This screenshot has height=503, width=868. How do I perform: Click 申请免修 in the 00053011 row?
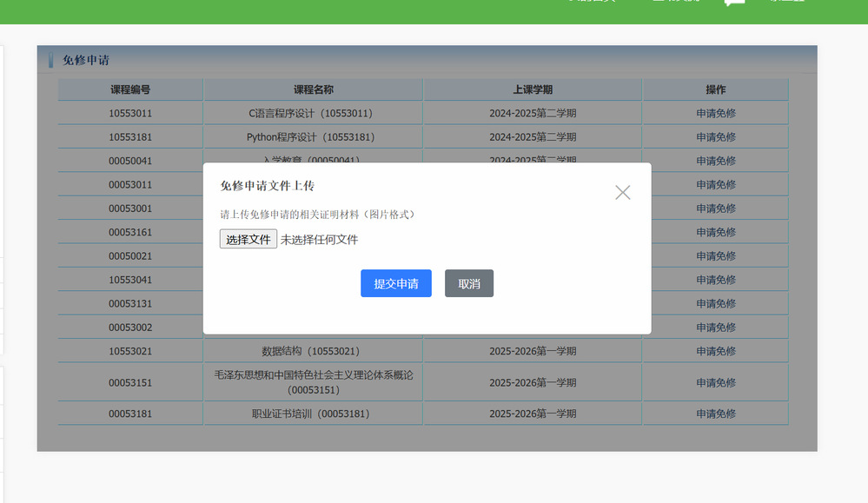tap(715, 184)
